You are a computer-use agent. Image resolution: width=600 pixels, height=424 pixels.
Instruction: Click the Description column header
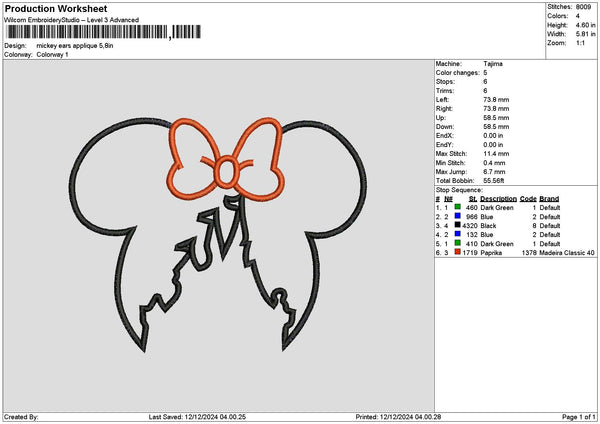(498, 199)
